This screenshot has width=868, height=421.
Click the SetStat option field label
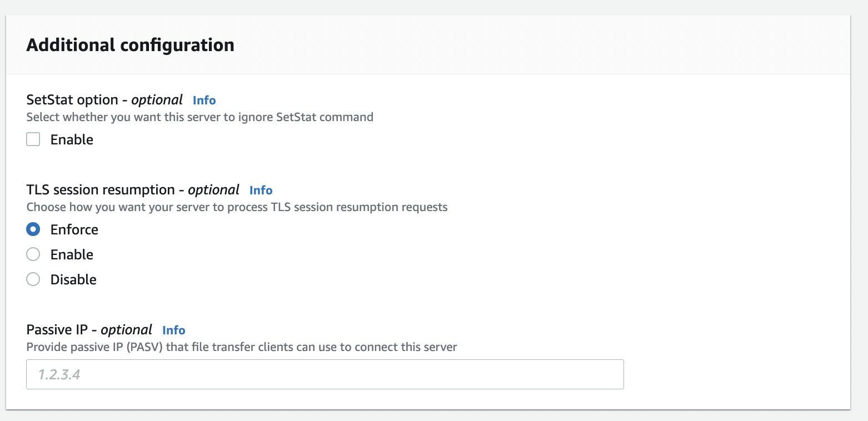104,100
